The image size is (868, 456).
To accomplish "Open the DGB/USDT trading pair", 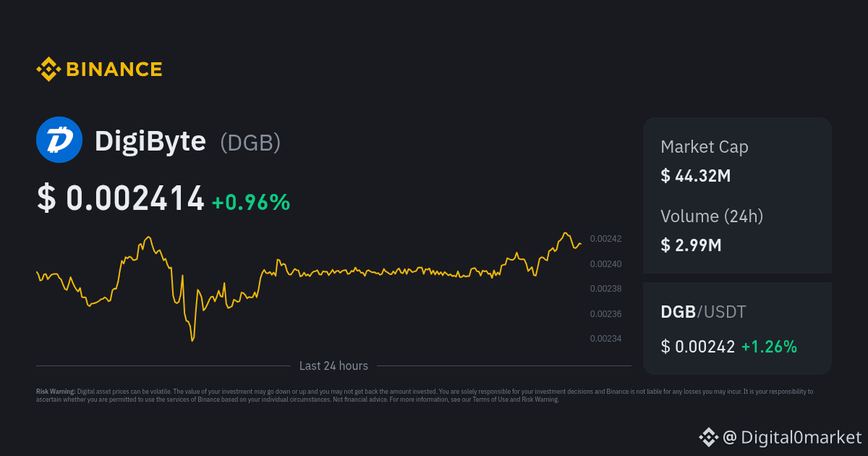I will (x=704, y=312).
